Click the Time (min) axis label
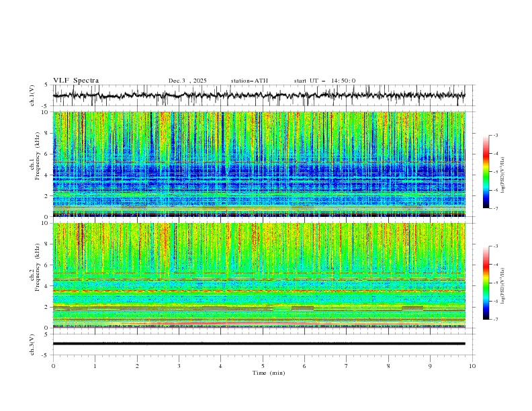This screenshot has height=411, width=532. coord(270,372)
